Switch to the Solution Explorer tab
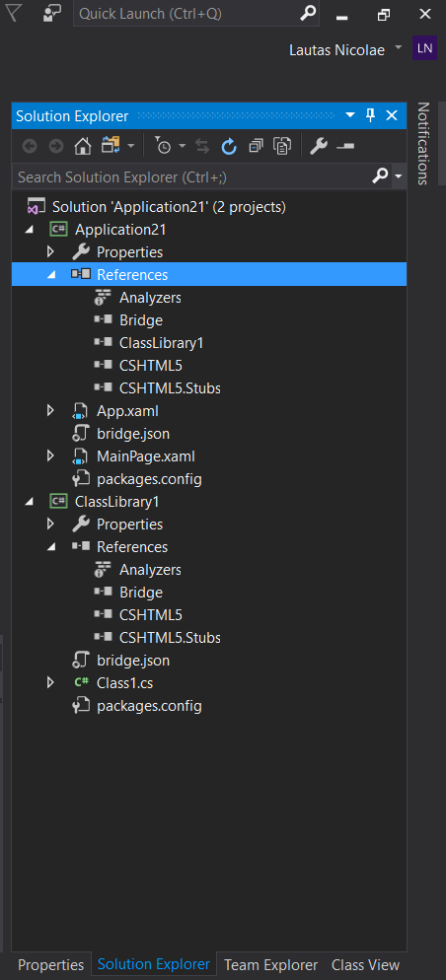 pyautogui.click(x=154, y=964)
